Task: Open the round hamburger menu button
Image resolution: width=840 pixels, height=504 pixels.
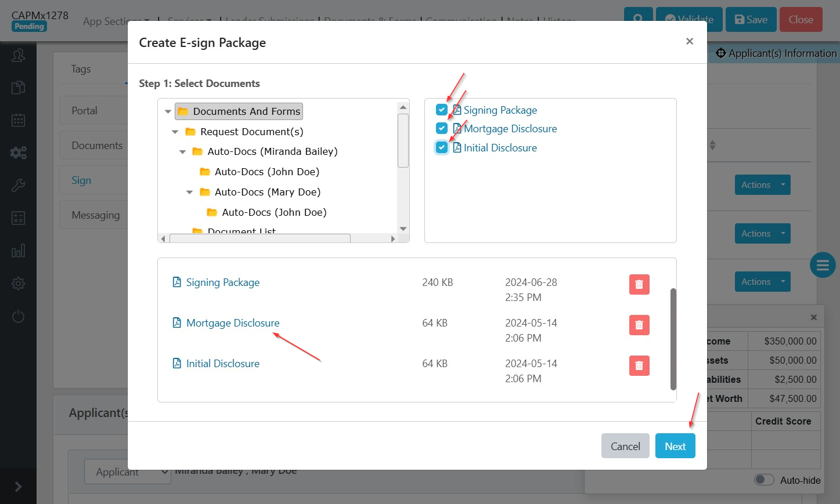Action: click(823, 266)
